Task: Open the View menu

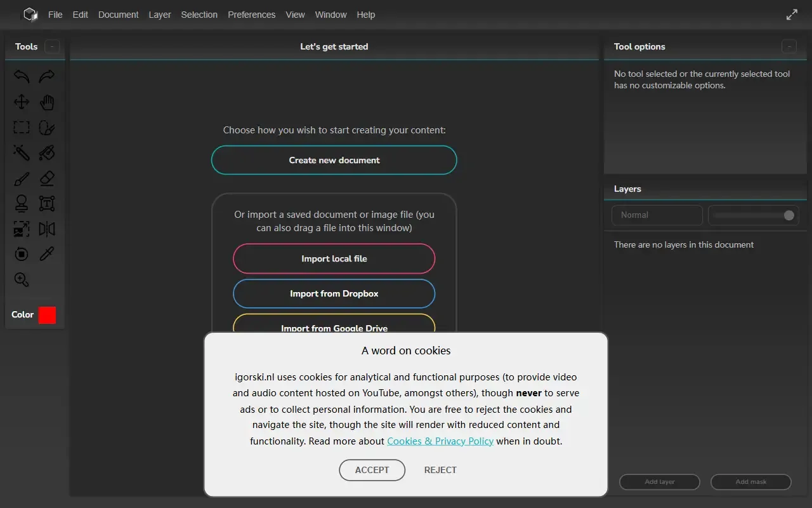Action: (x=295, y=15)
